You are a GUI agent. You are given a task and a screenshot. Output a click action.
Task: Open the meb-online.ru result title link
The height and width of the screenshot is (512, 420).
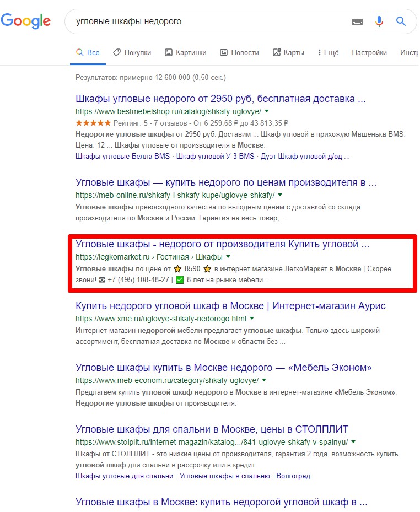225,182
